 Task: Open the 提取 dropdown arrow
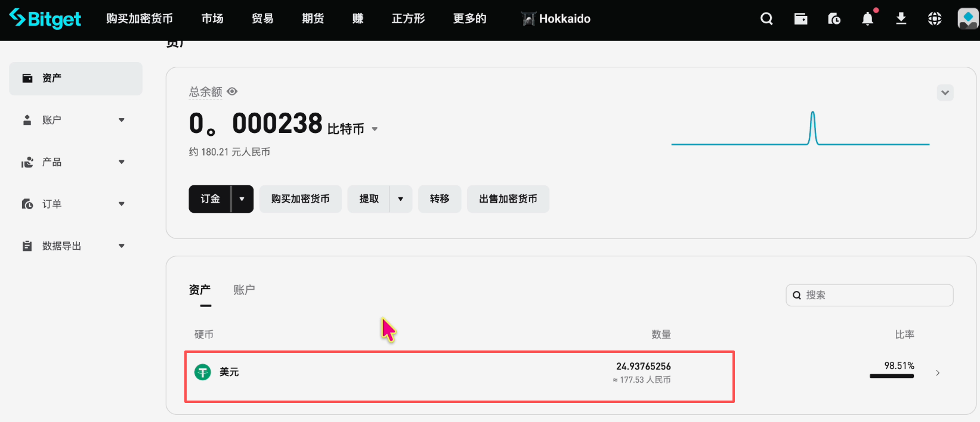[401, 199]
